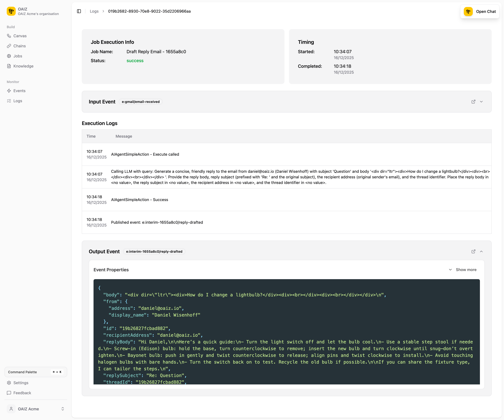
Task: Open the Command Palette
Action: 36,372
